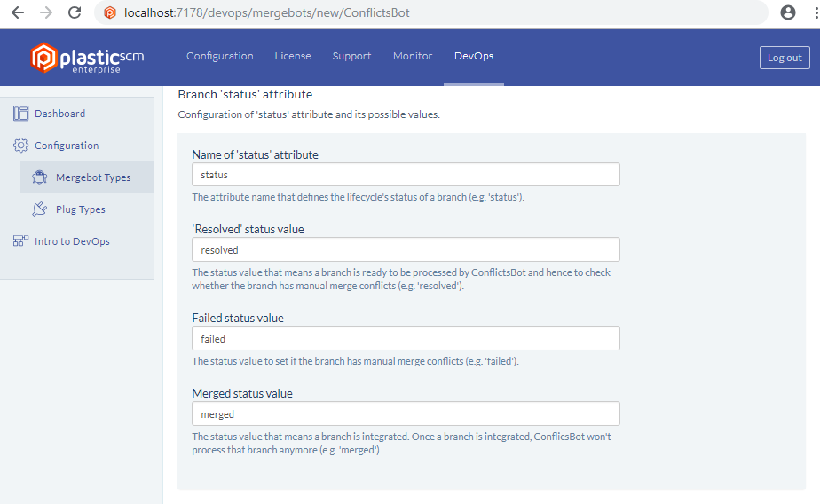Open the Dashboard icon in sidebar
Screen dimensions: 820x504
pyautogui.click(x=21, y=114)
